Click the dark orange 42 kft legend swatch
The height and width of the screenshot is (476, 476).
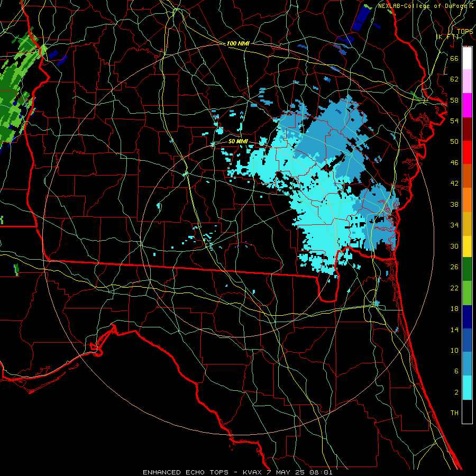(467, 176)
